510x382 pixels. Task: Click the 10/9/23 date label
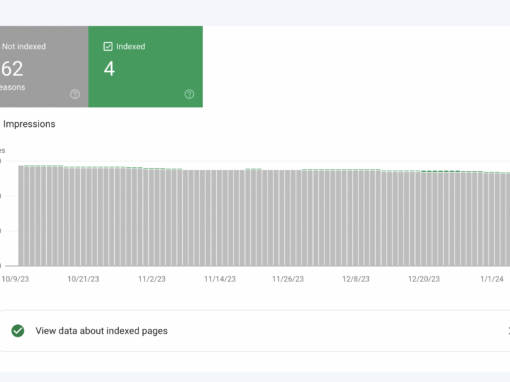(15, 279)
